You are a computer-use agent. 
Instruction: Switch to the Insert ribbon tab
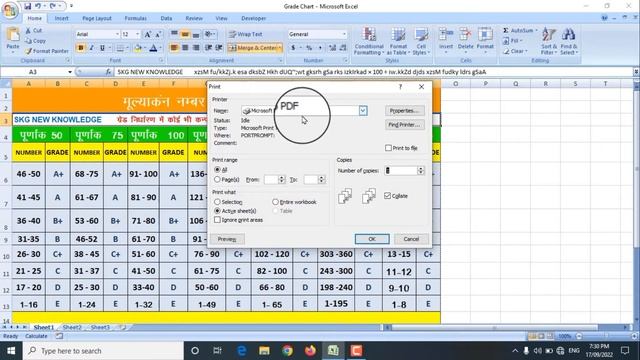pyautogui.click(x=62, y=18)
